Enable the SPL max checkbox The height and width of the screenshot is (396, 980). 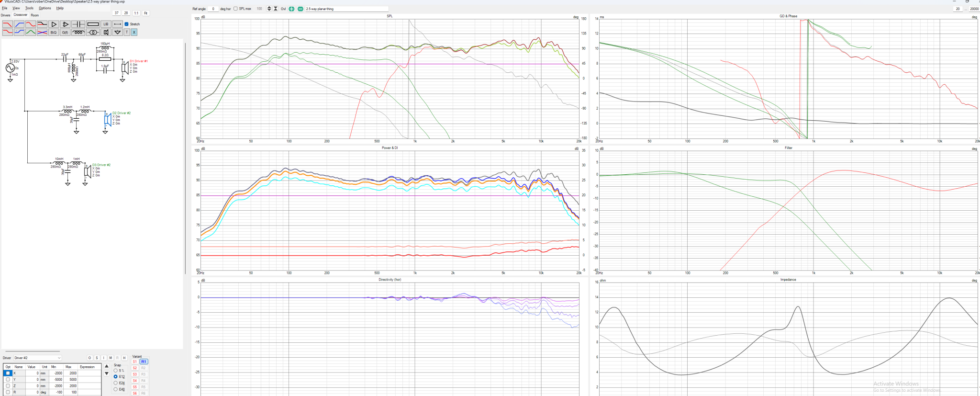point(235,9)
